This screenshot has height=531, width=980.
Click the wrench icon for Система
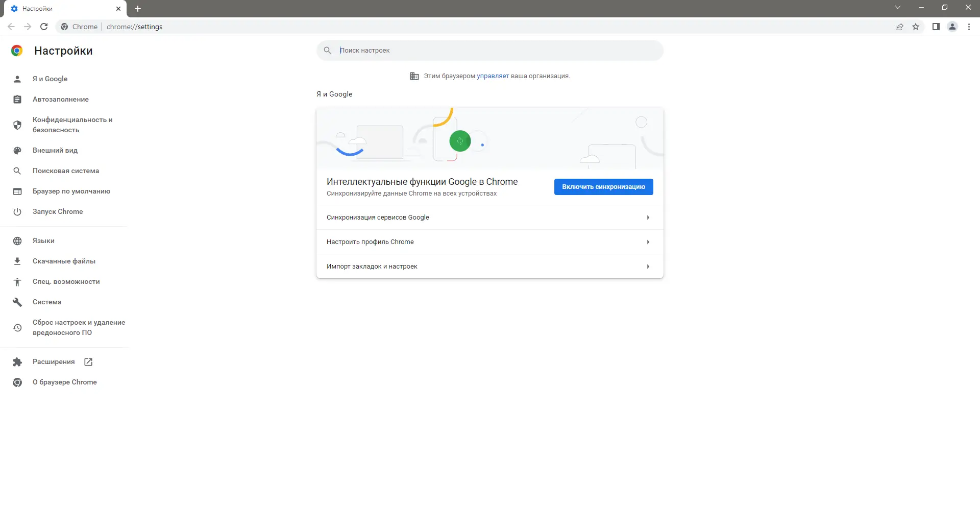17,302
